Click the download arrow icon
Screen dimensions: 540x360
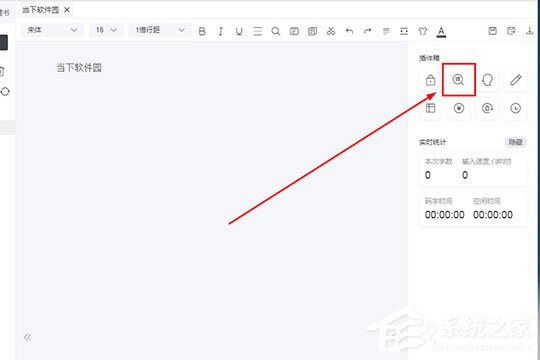point(530,31)
